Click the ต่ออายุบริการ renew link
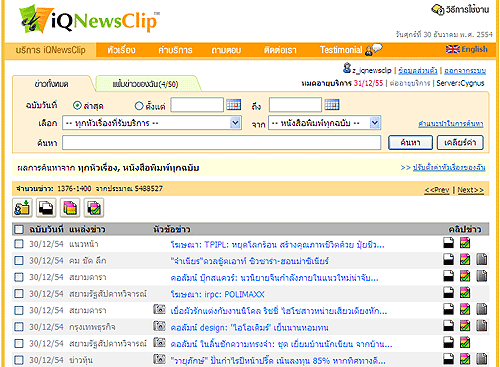500x367 pixels. coord(410,83)
